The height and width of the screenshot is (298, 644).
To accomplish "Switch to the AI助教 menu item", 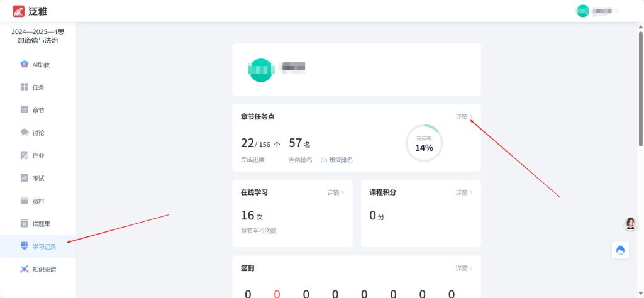I will click(x=38, y=65).
